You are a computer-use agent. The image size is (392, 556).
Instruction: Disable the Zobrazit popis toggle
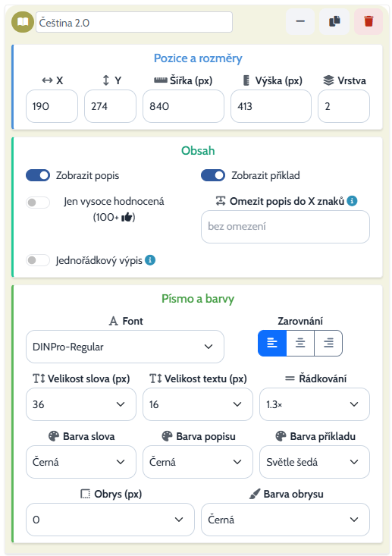pyautogui.click(x=38, y=175)
